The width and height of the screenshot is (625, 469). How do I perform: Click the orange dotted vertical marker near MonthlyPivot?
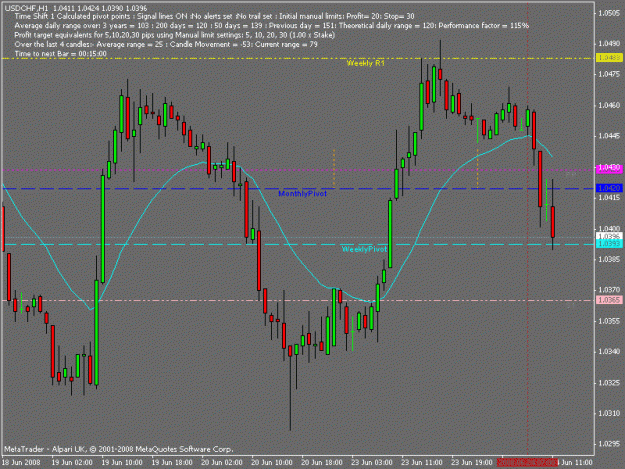pyautogui.click(x=334, y=169)
